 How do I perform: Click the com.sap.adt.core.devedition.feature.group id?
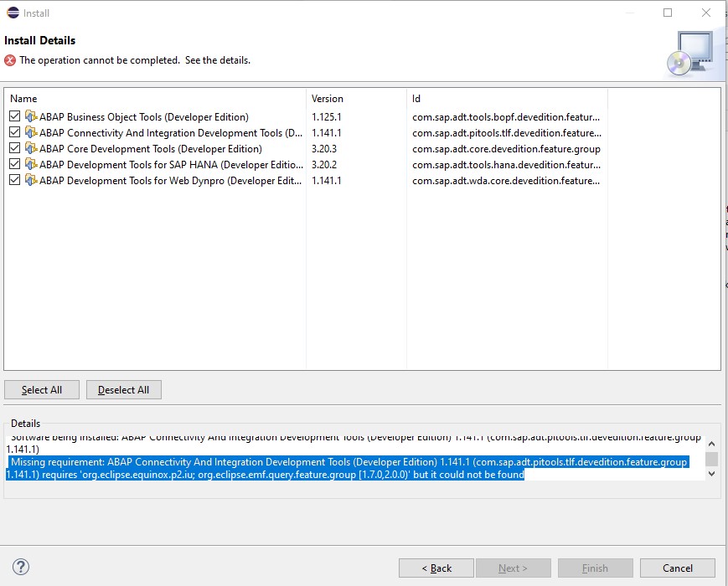coord(507,148)
